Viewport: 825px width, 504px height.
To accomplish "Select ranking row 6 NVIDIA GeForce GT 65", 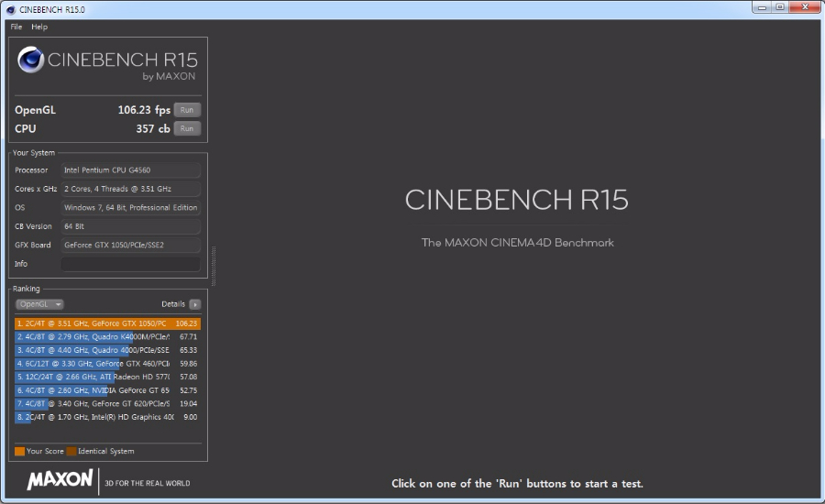I will pos(108,390).
